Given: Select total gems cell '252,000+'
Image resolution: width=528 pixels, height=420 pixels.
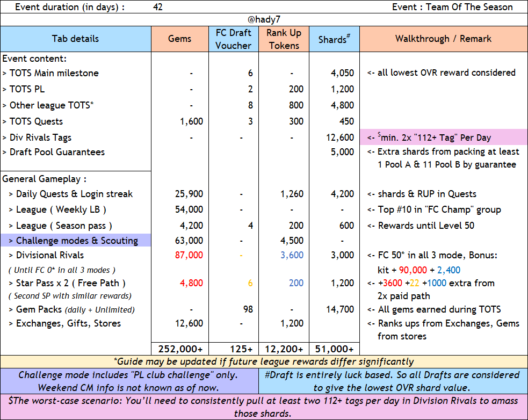Looking at the screenshot, I should click(x=180, y=349).
